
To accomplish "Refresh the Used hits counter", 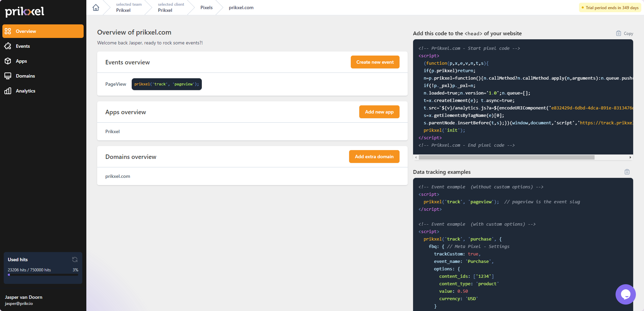I will click(x=75, y=260).
